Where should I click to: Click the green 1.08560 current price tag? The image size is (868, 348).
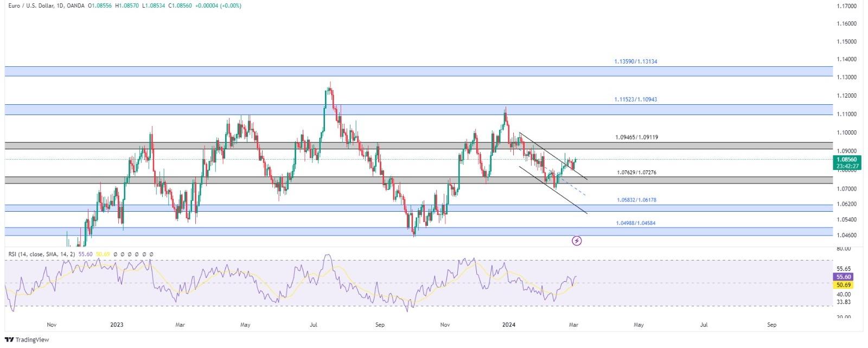(x=848, y=160)
